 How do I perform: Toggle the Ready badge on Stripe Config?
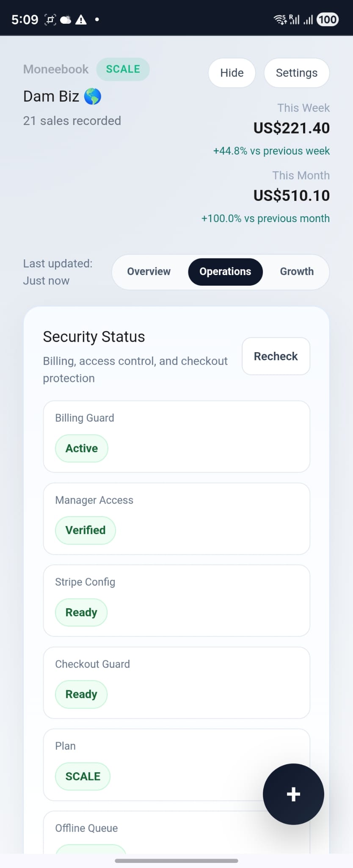pyautogui.click(x=81, y=612)
